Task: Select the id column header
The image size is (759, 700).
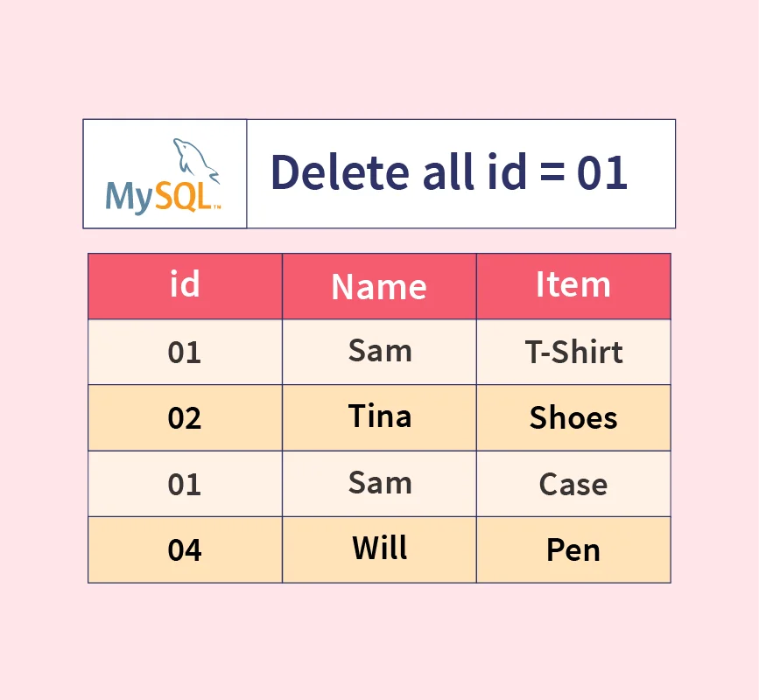Action: tap(185, 285)
